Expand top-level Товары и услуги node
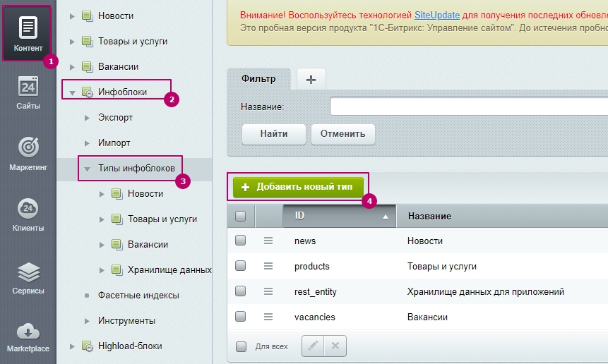608x364 pixels. tap(72, 42)
